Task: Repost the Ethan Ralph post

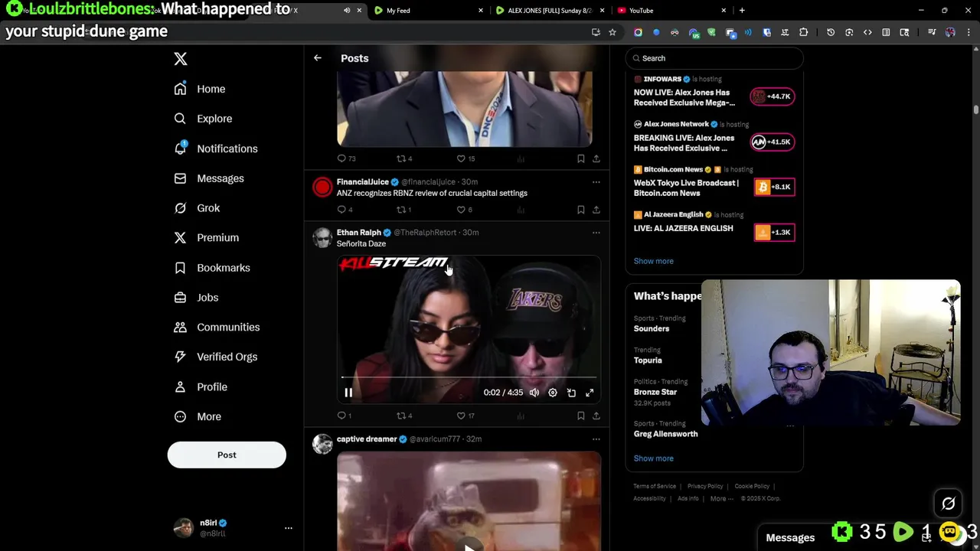Action: 403,416
